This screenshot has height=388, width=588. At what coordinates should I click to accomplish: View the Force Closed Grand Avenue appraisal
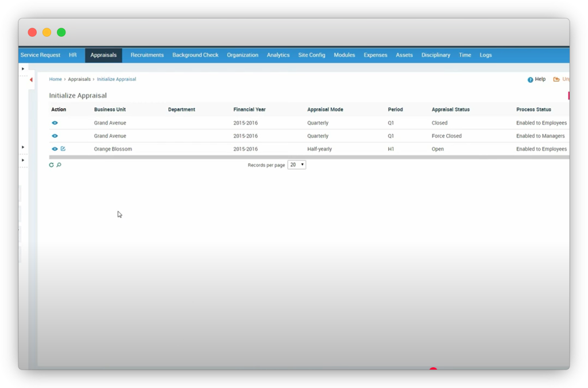click(x=55, y=136)
